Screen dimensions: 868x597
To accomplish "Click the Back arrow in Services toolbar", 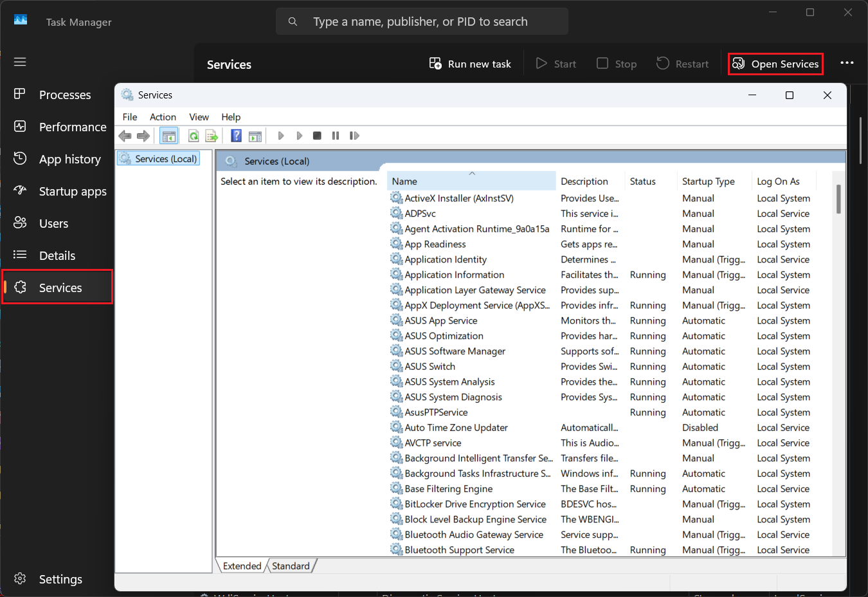I will click(125, 136).
